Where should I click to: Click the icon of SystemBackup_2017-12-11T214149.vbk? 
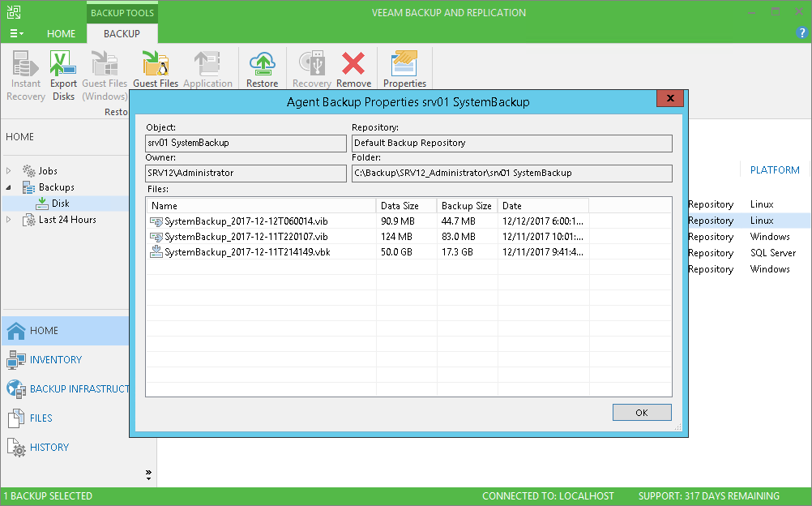pos(156,252)
